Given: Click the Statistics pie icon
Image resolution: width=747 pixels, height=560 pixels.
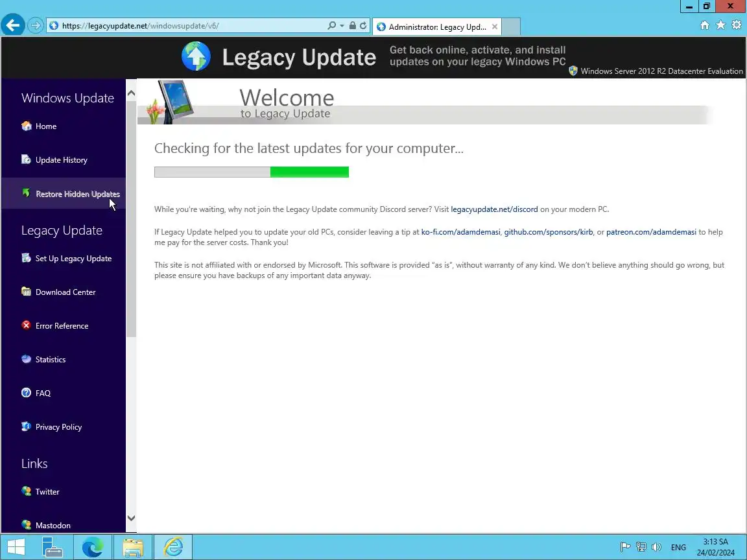Looking at the screenshot, I should (26, 359).
